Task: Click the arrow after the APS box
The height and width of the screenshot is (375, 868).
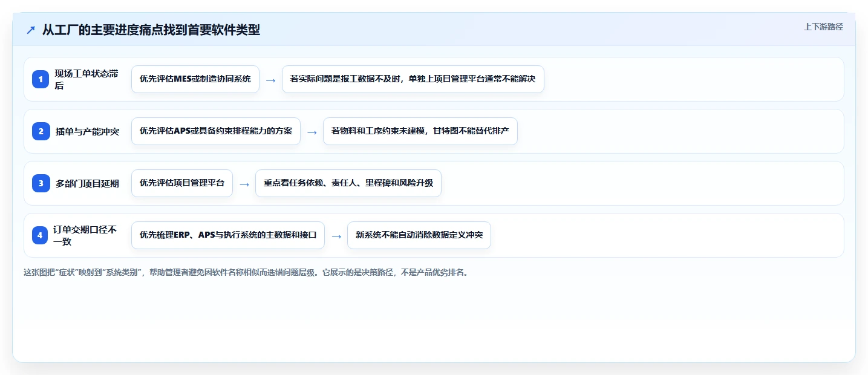Action: (x=312, y=132)
